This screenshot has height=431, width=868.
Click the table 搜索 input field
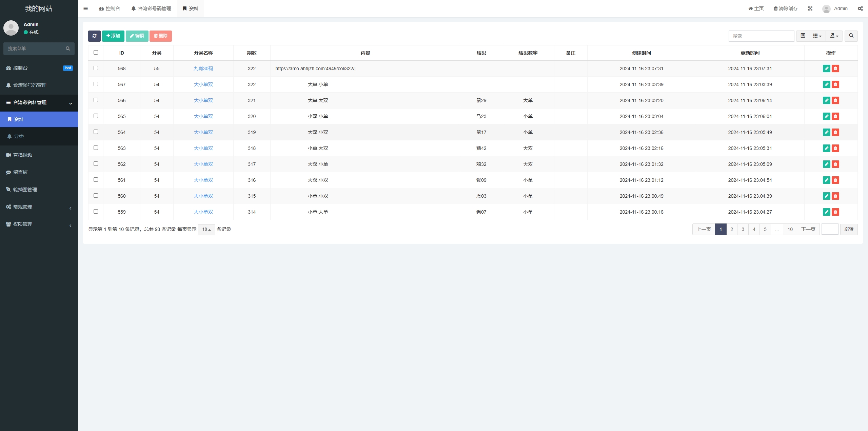[x=761, y=36]
